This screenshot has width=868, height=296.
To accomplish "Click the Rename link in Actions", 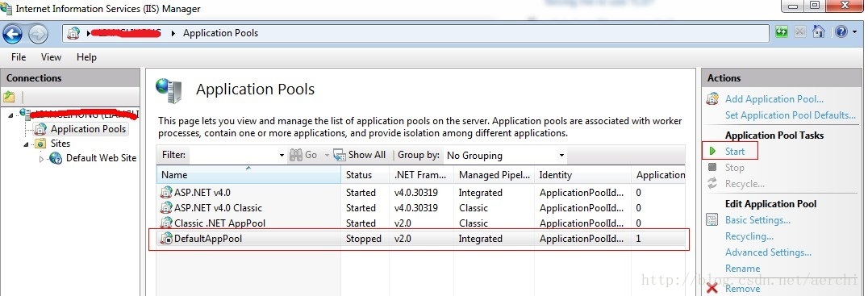I will (742, 269).
